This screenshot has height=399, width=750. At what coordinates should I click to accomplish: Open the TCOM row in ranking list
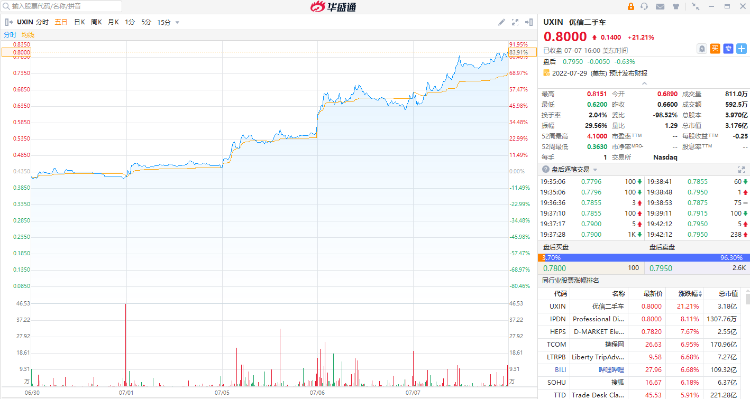[x=644, y=344]
